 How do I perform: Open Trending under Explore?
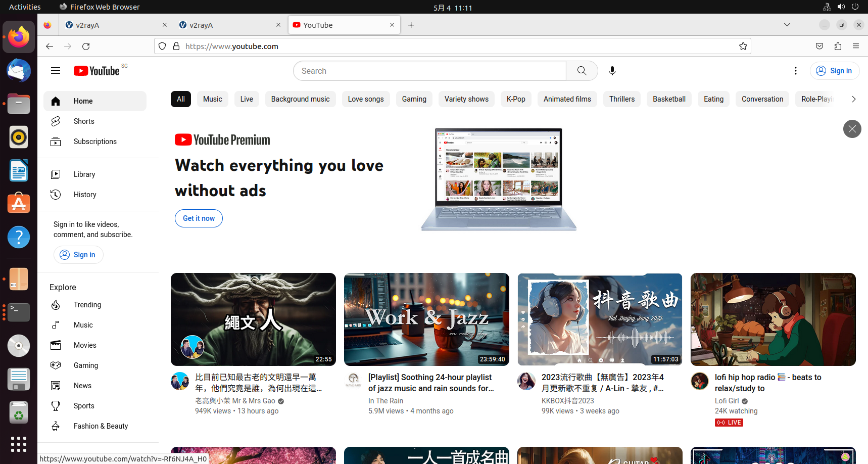pos(95,305)
